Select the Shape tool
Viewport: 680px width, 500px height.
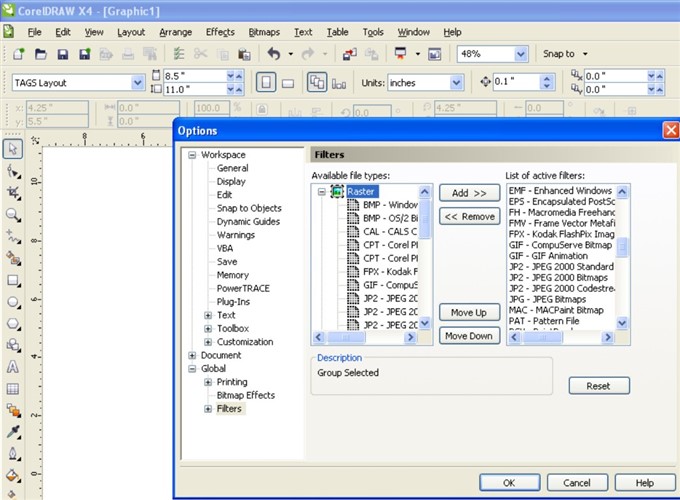[x=13, y=172]
